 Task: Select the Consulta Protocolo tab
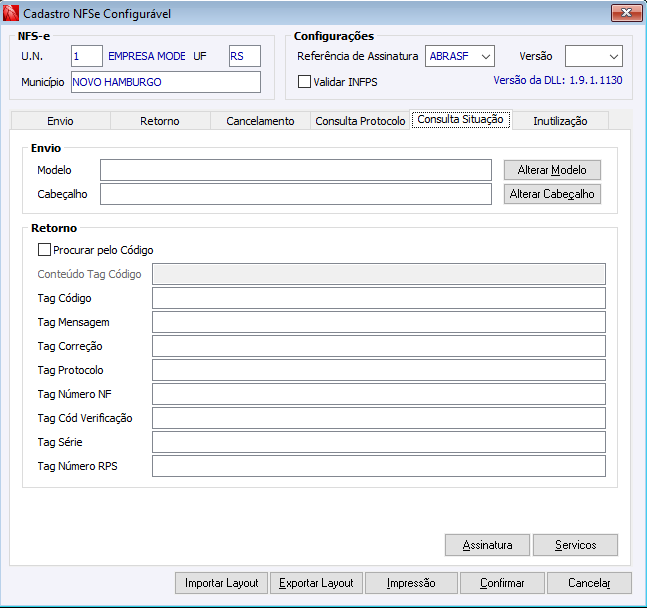coord(360,121)
